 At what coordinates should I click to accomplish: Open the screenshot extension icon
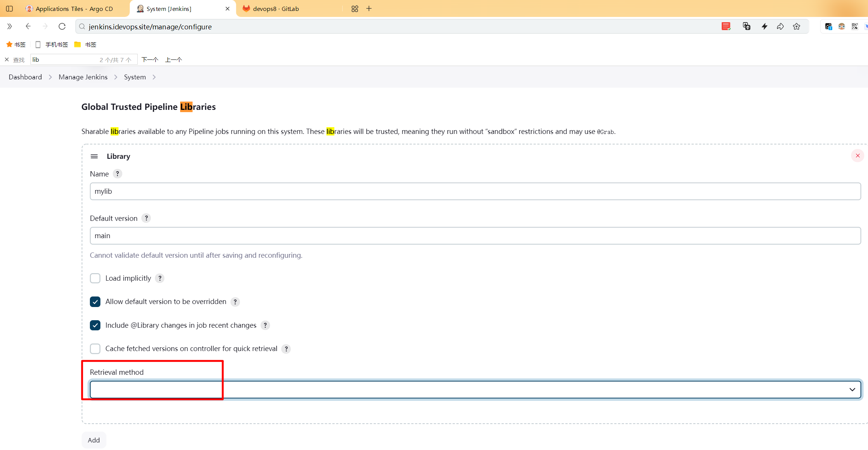pyautogui.click(x=829, y=26)
